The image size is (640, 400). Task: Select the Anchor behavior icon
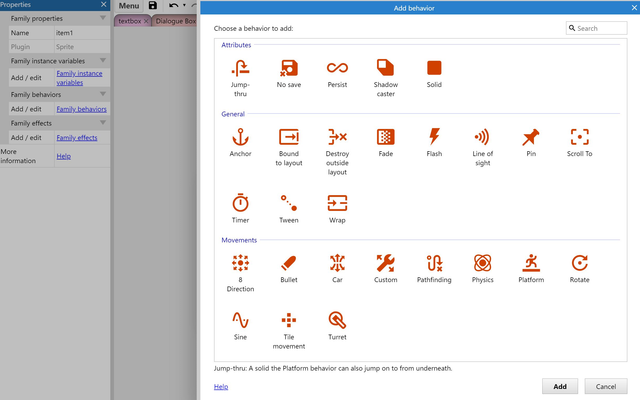(x=240, y=137)
